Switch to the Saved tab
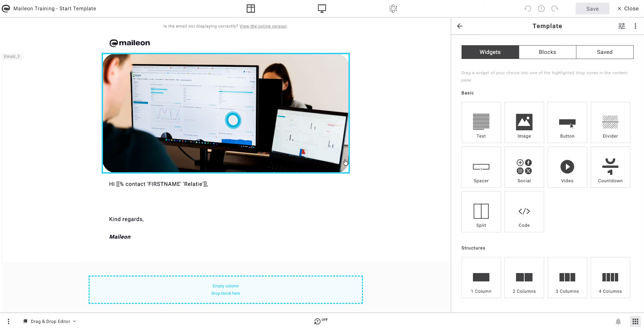 [605, 52]
